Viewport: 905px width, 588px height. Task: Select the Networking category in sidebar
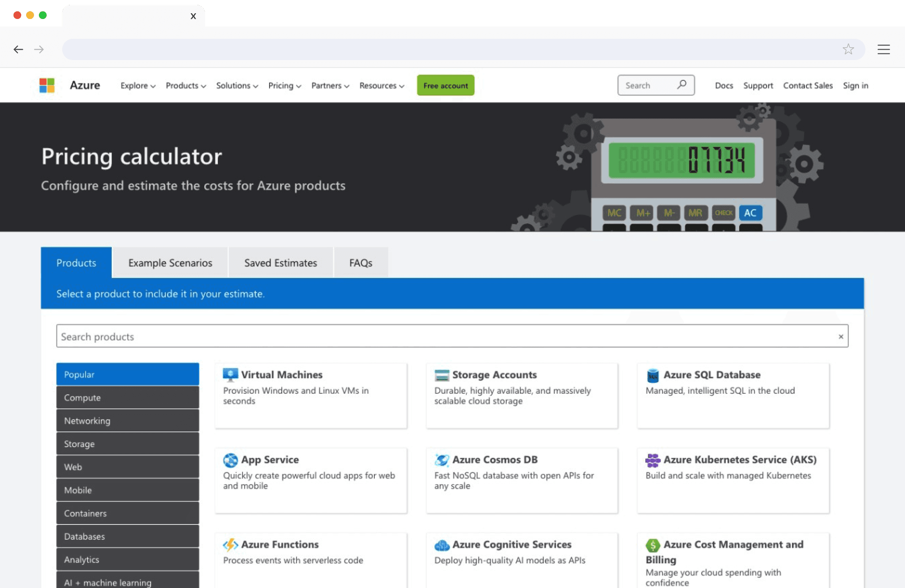click(128, 421)
